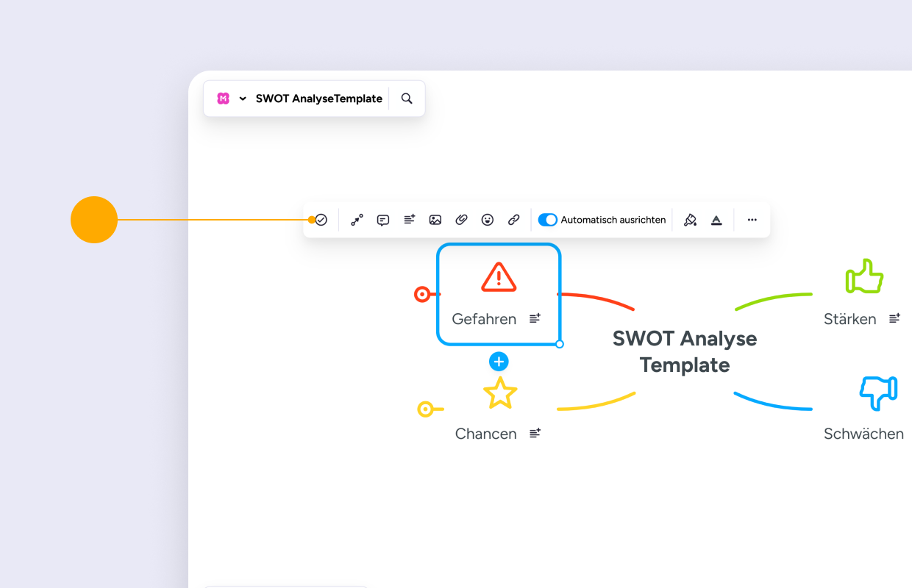This screenshot has width=912, height=588.
Task: Open the three dots more options menu
Action: [x=752, y=220]
